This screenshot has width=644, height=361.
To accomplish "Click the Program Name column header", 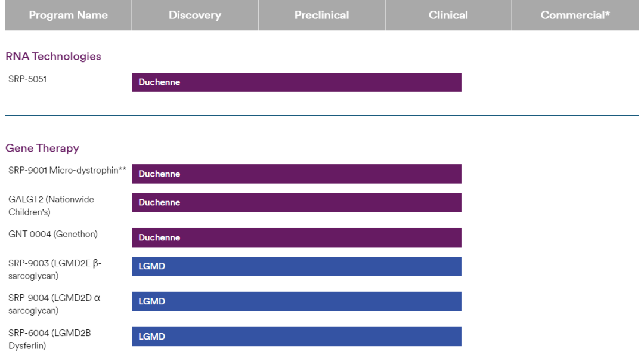I will [x=68, y=15].
